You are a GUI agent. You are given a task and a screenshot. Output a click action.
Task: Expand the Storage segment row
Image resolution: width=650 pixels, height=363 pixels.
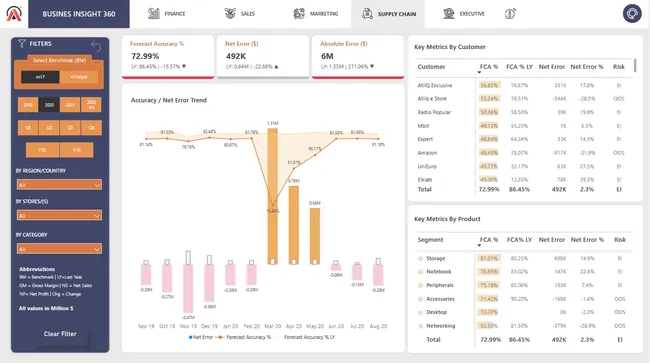pos(420,259)
